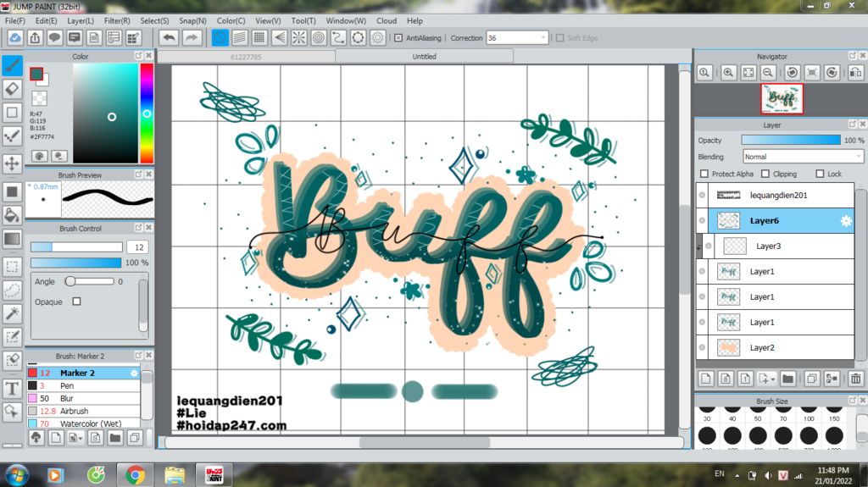Viewport: 868px width, 487px height.
Task: Choose the Magic Wand tool
Action: pos(12,313)
